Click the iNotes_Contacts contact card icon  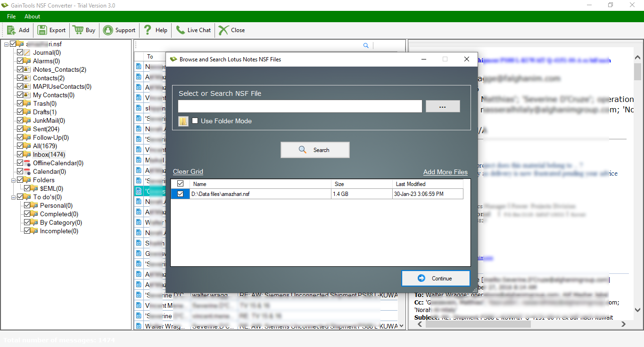click(27, 69)
